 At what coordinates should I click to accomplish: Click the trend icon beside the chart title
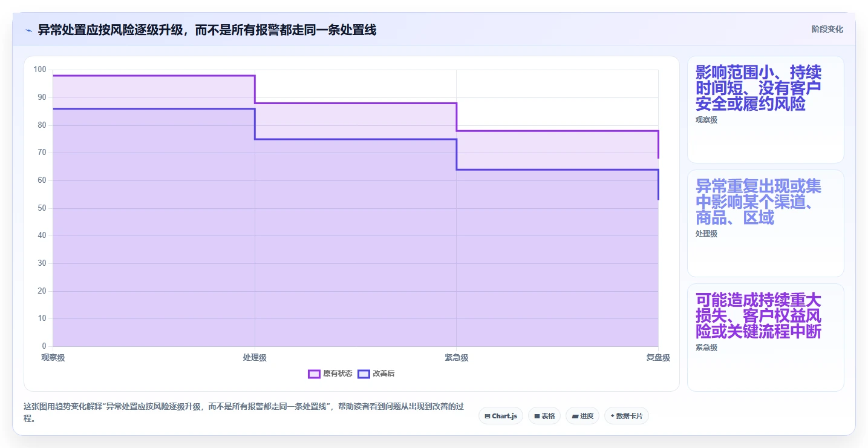pos(28,30)
